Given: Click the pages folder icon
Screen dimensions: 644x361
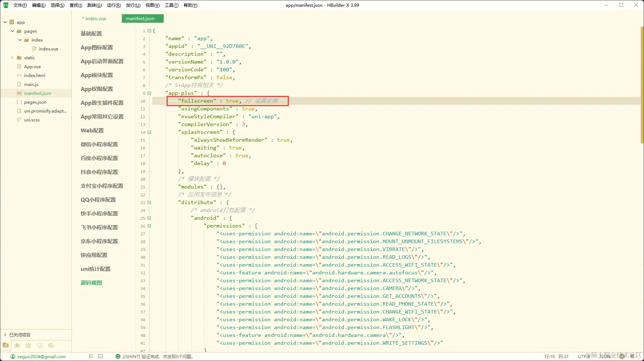Looking at the screenshot, I should 19,31.
